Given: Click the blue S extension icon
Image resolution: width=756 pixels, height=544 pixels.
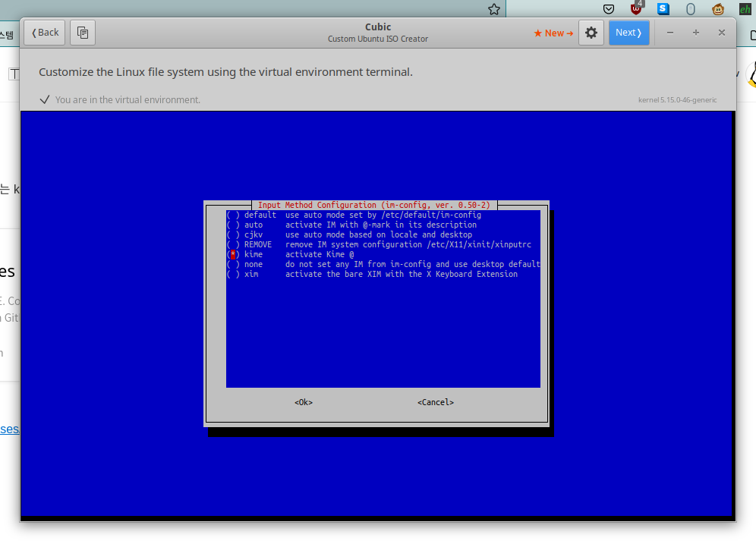Looking at the screenshot, I should point(663,8).
